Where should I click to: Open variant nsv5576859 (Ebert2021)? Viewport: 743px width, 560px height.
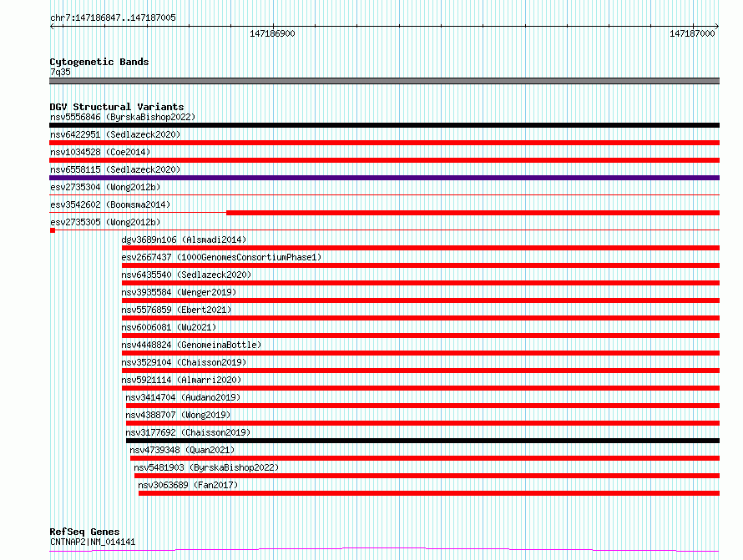pyautogui.click(x=176, y=310)
